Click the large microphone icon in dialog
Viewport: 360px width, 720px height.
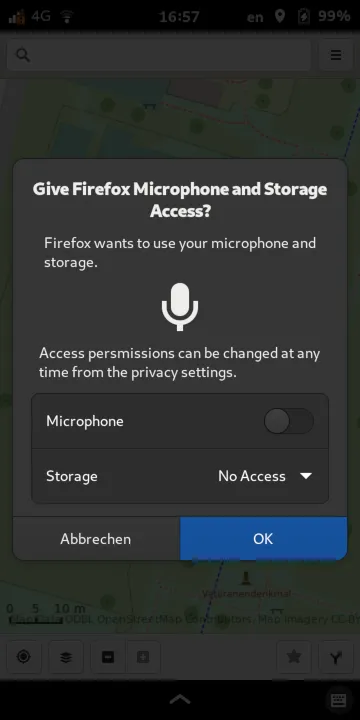coord(180,306)
